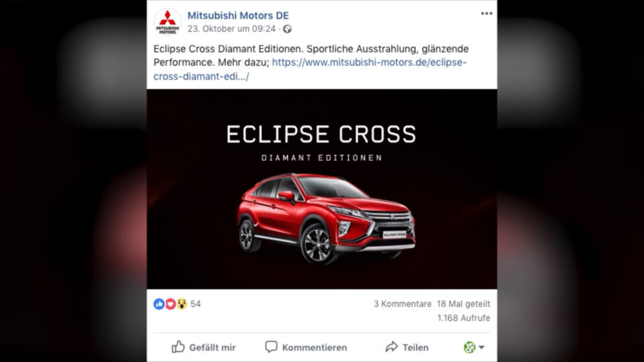This screenshot has width=644, height=362.
Task: Open the Eclipse Cross car image
Action: click(x=322, y=189)
